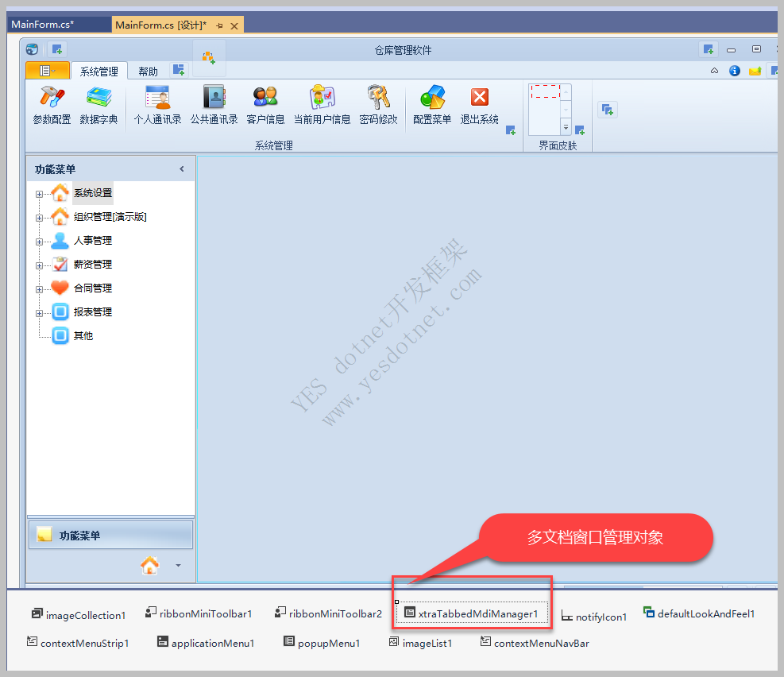784x677 pixels.
Task: Click the yellow mail icon
Action: click(x=755, y=71)
